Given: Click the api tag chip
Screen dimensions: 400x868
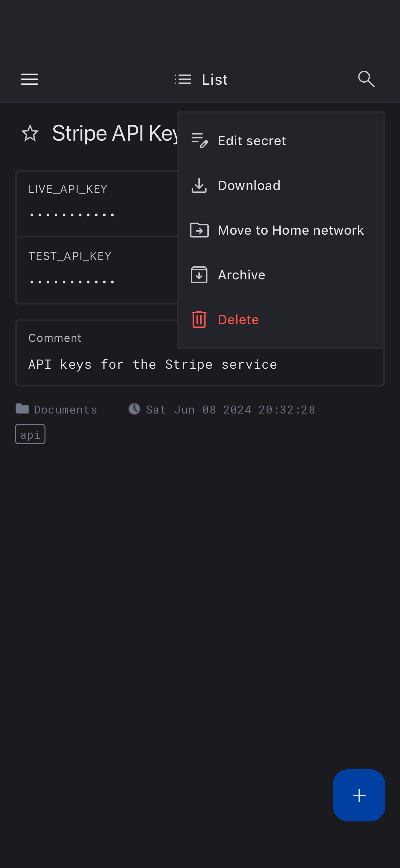Looking at the screenshot, I should click(x=30, y=434).
